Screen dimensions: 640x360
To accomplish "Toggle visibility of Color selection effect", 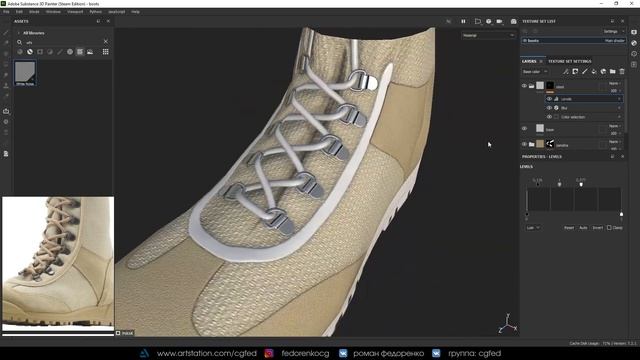I will point(549,117).
